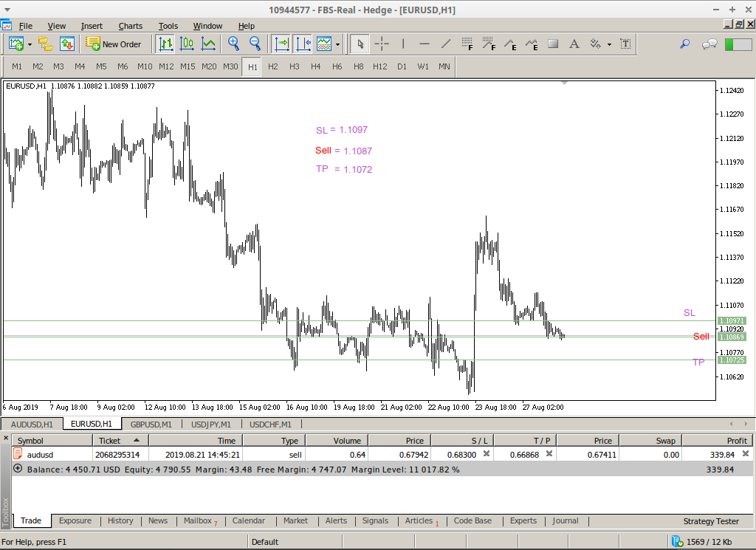Select the trendline drawing tool

point(446,44)
